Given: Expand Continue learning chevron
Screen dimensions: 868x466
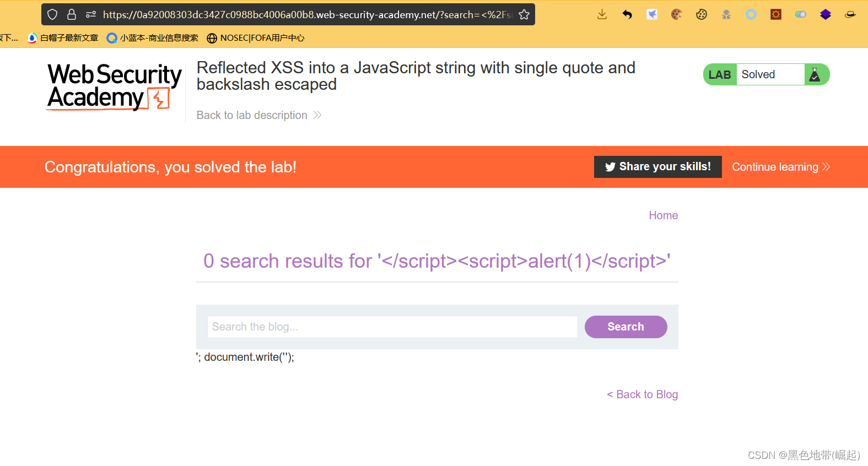Looking at the screenshot, I should (827, 166).
